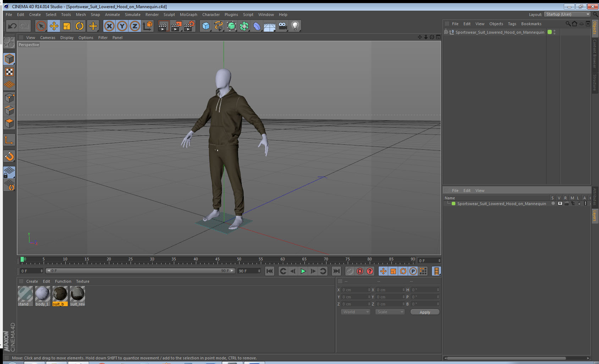The image size is (599, 364).
Task: Play the animation forward
Action: [303, 271]
